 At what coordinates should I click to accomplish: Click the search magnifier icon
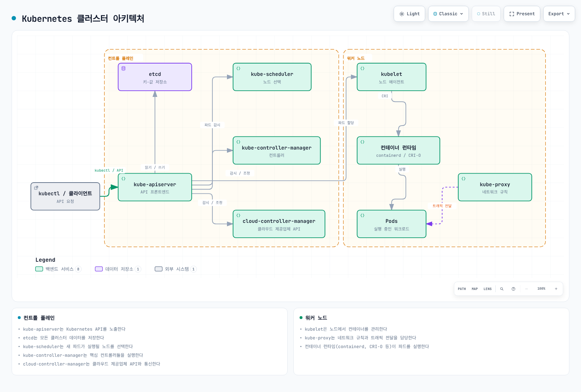502,289
